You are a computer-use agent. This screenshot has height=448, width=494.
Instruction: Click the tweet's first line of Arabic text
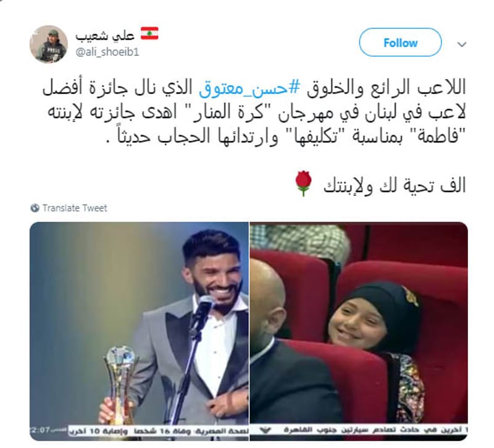tap(254, 88)
